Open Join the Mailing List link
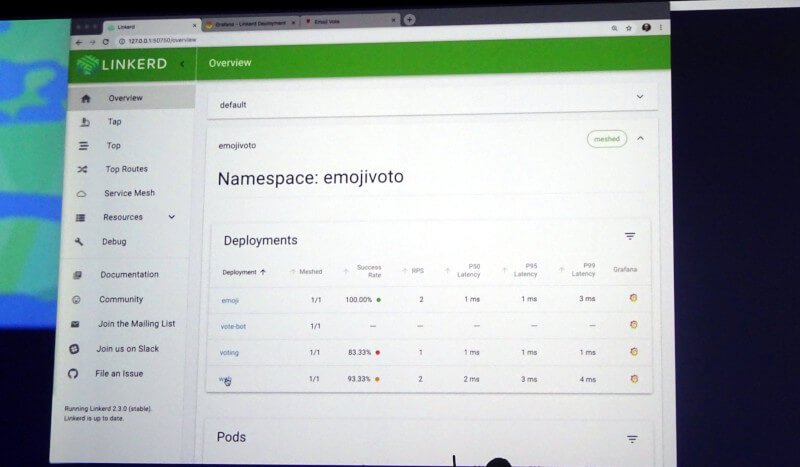The width and height of the screenshot is (800, 467). [137, 324]
